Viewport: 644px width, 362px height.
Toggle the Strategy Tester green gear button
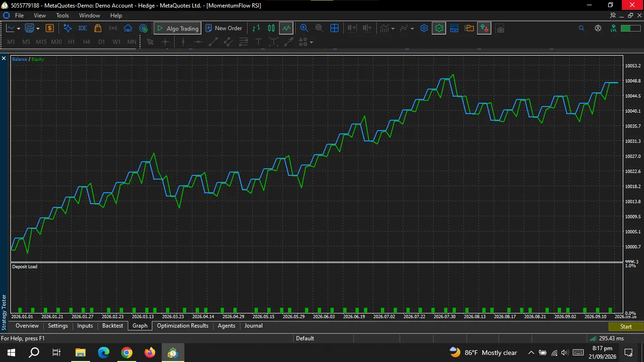[x=439, y=28]
